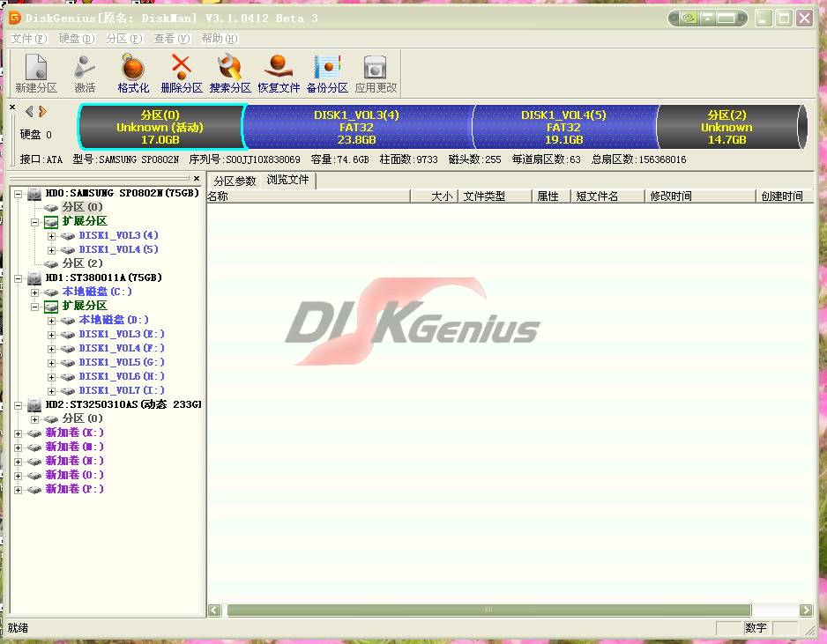Expand DISK1_VOL3 (4) tree node
Viewport: 827px width, 644px height.
pos(51,236)
